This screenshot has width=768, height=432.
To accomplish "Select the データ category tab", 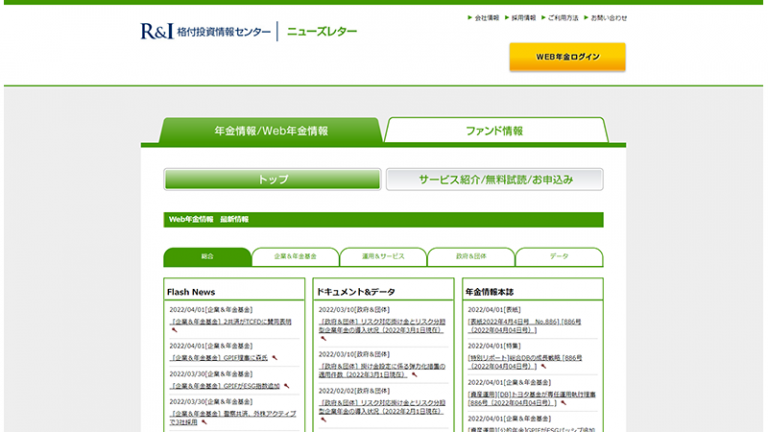I will (559, 257).
